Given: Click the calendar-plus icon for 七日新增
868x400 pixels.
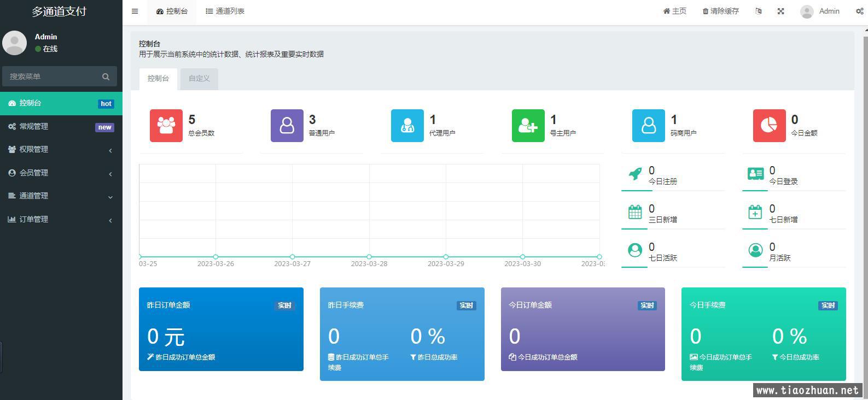Looking at the screenshot, I should [755, 212].
